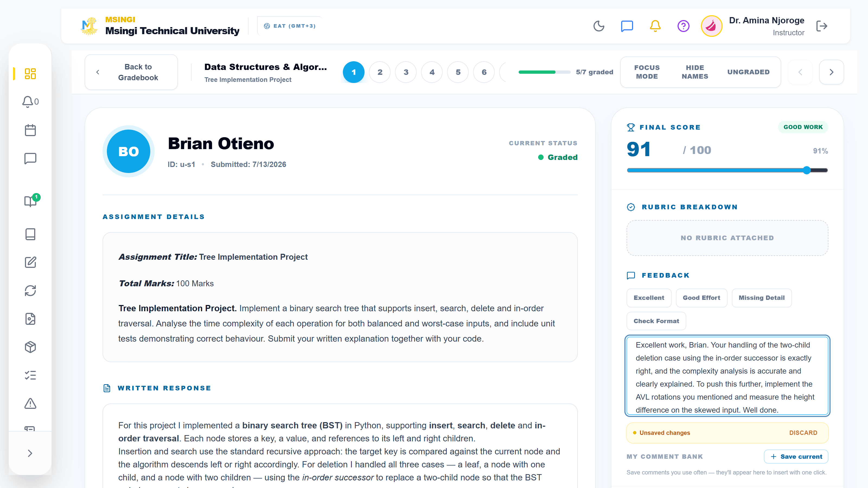
Task: Open the checklist icon in sidebar
Action: pyautogui.click(x=30, y=375)
